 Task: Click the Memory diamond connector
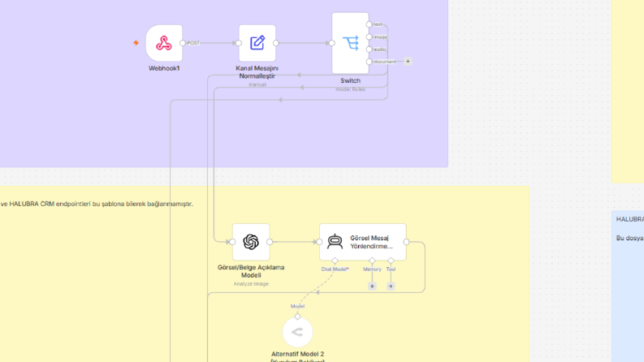click(372, 261)
